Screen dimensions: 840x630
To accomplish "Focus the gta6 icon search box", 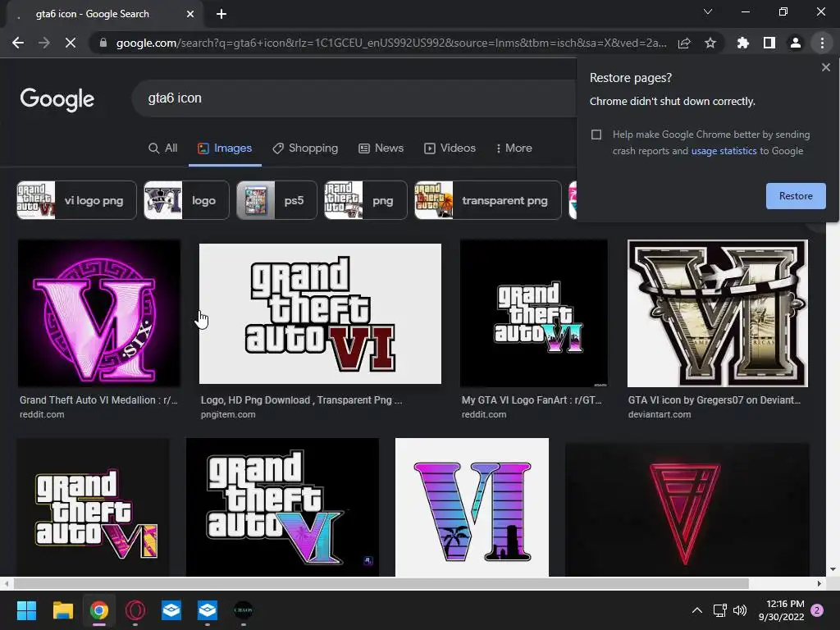I will [354, 98].
